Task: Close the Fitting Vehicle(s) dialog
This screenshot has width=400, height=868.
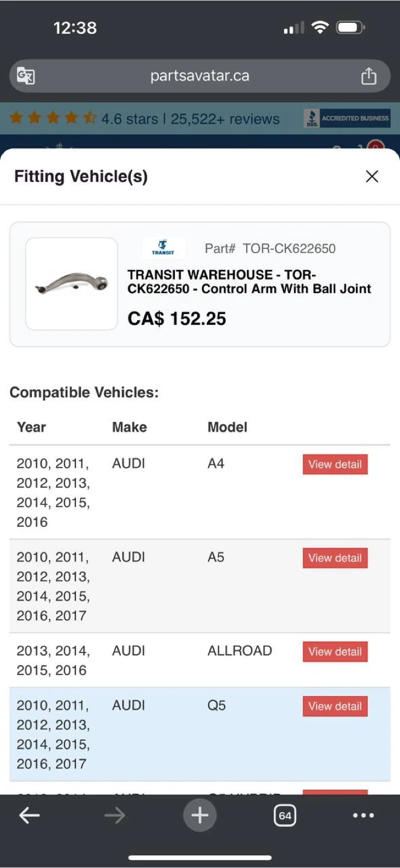Action: click(372, 176)
